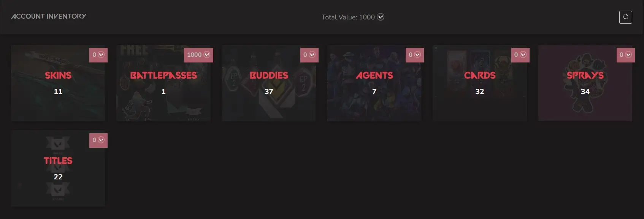Click the points icon on Cards badge
Image resolution: width=644 pixels, height=219 pixels.
523,54
